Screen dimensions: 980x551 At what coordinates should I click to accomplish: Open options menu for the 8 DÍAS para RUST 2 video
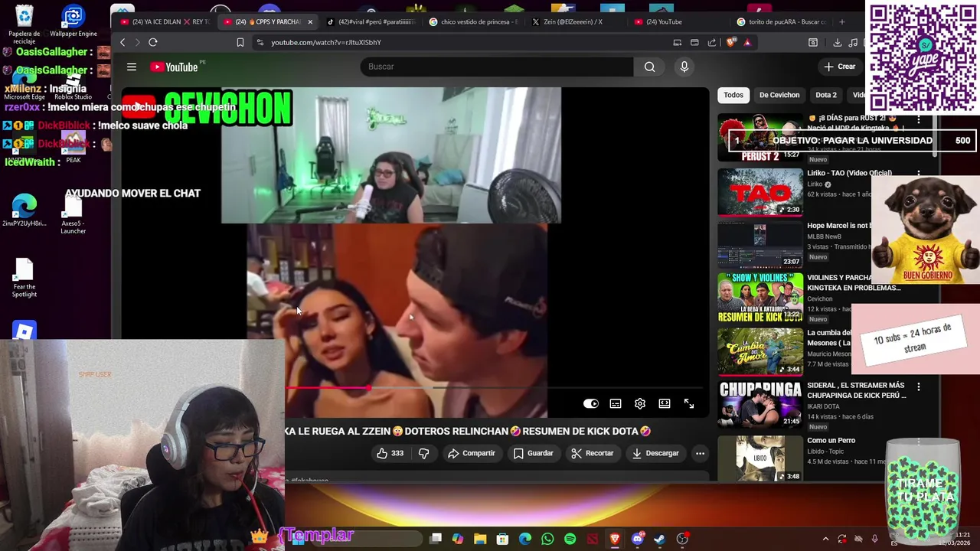coord(919,120)
